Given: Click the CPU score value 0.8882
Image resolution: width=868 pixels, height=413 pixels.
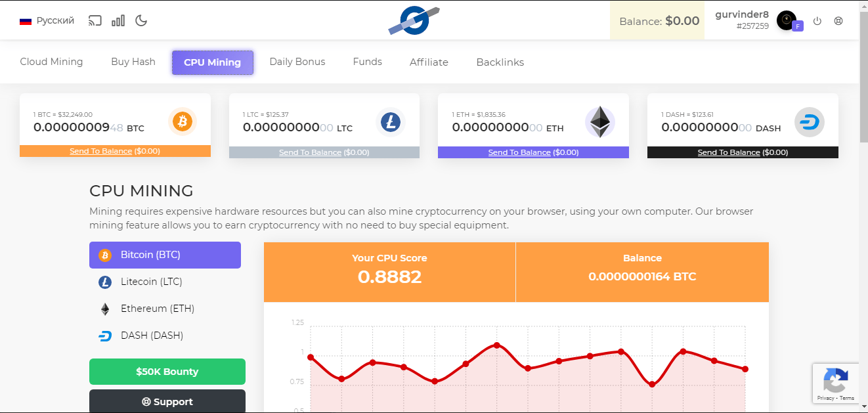Looking at the screenshot, I should (389, 276).
